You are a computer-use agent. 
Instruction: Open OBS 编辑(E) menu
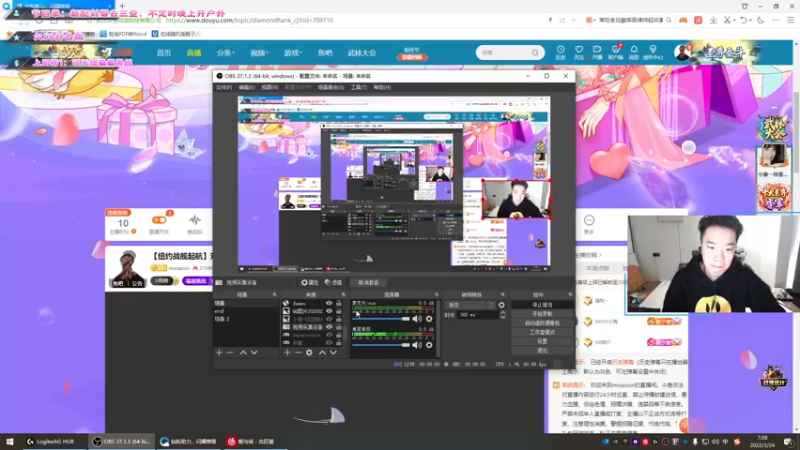point(246,87)
